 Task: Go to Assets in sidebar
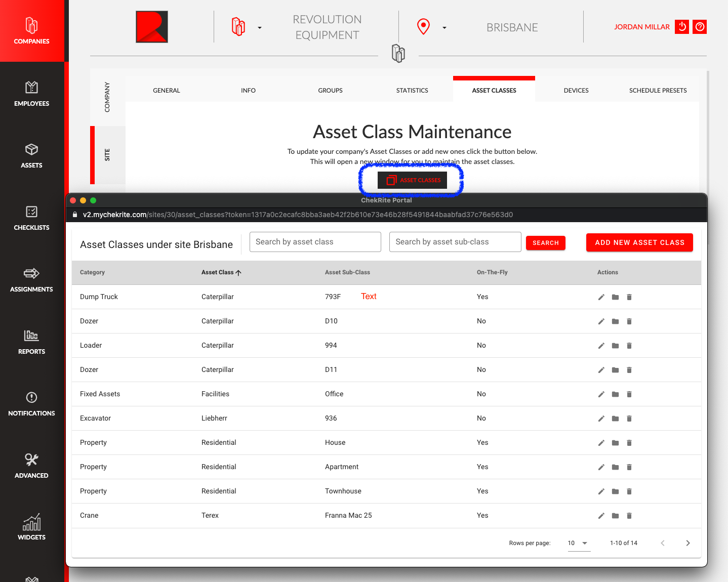(x=31, y=155)
